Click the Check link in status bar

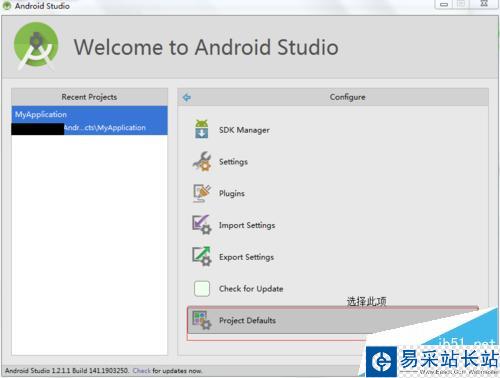pos(142,371)
